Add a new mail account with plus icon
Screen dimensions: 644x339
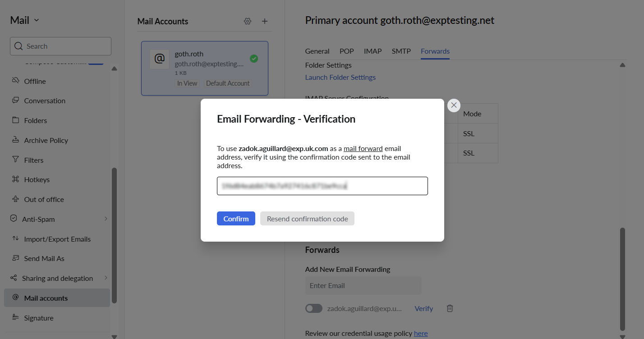pyautogui.click(x=265, y=21)
